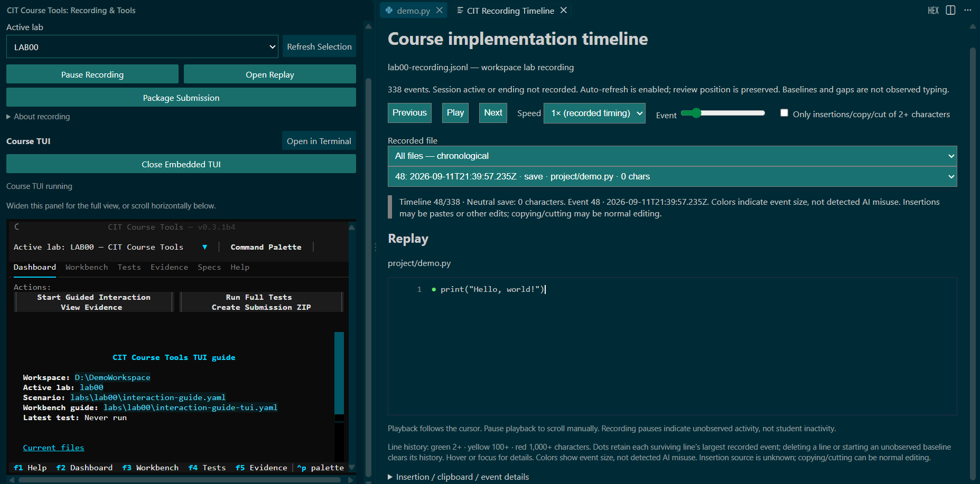Go to the Previous timeline event
This screenshot has width=980, height=484.
pos(409,113)
